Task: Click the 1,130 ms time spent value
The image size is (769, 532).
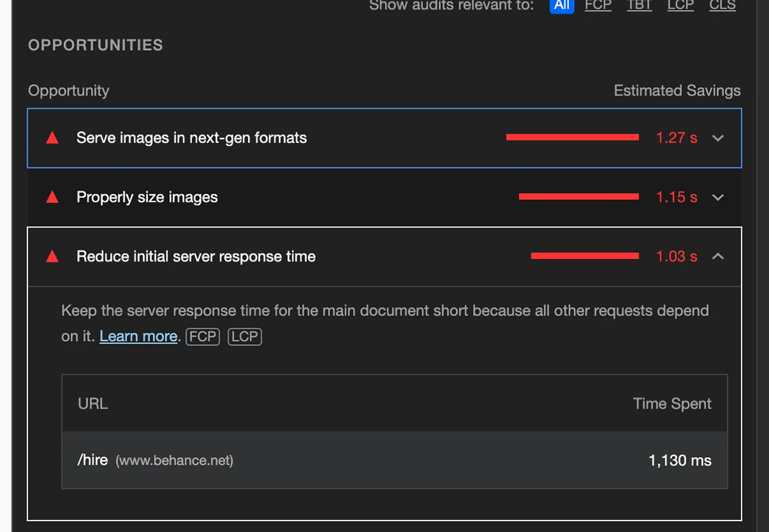Action: (679, 460)
